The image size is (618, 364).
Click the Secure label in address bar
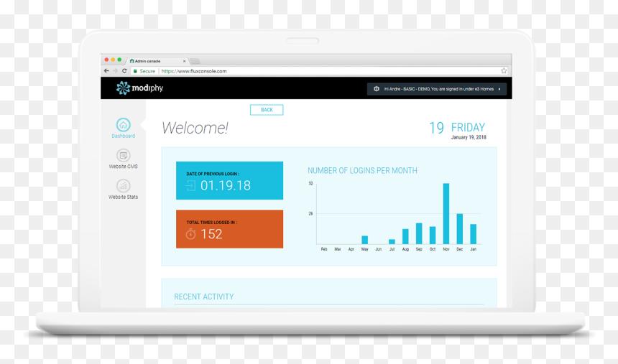[147, 71]
